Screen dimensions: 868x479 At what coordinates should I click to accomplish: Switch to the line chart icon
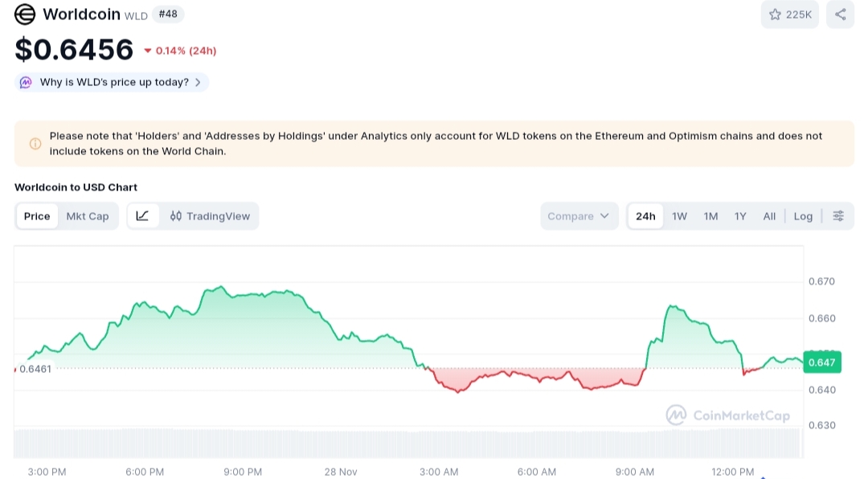click(x=142, y=216)
